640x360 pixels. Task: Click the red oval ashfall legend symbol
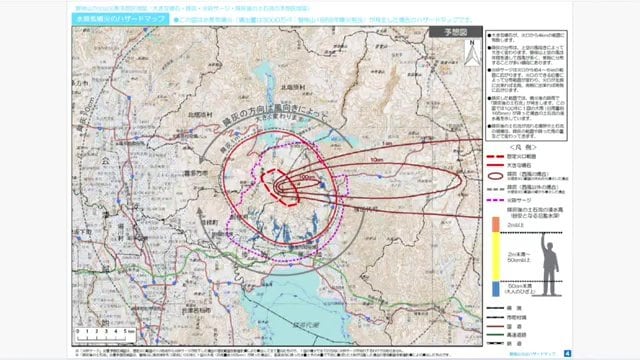click(x=496, y=176)
